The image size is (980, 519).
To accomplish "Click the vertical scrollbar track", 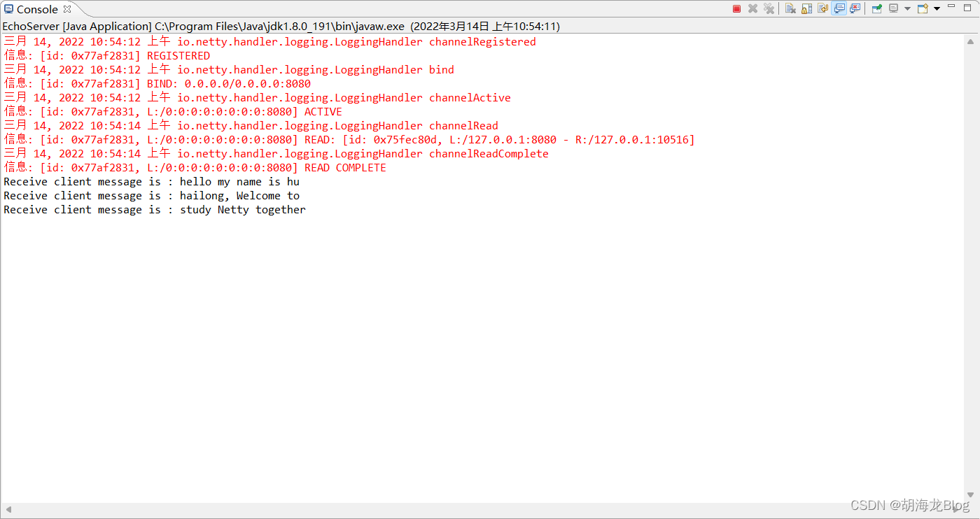I will [x=970, y=268].
